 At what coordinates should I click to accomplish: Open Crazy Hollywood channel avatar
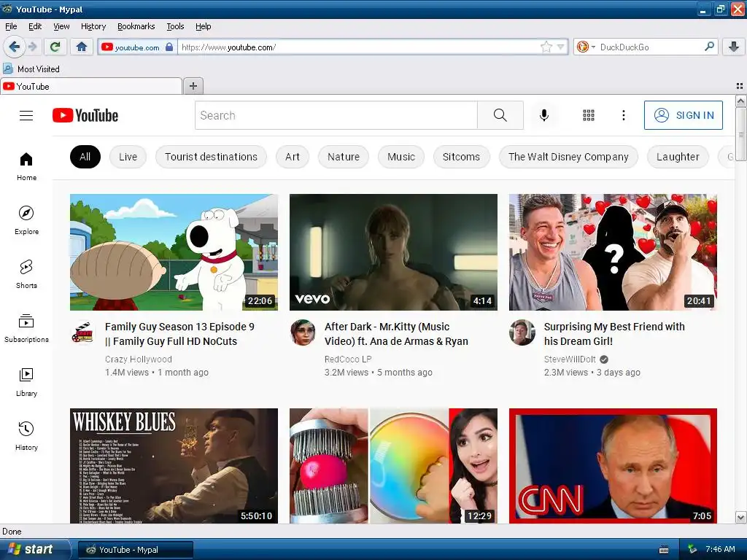coord(83,332)
